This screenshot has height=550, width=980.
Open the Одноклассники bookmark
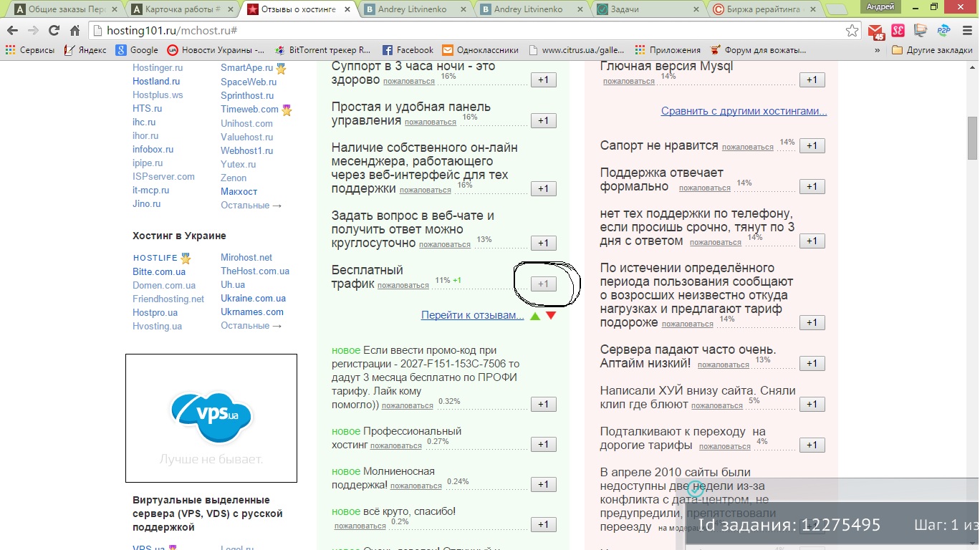point(480,50)
